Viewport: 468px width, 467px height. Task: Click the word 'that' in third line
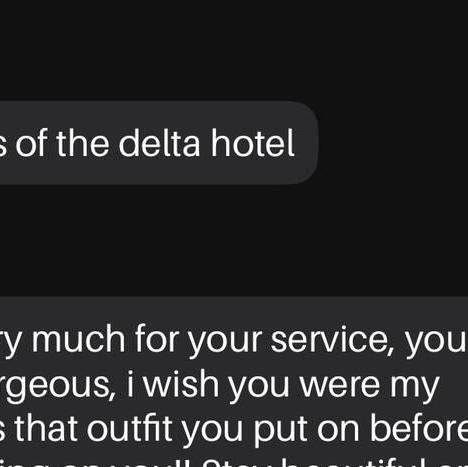[x=46, y=428]
